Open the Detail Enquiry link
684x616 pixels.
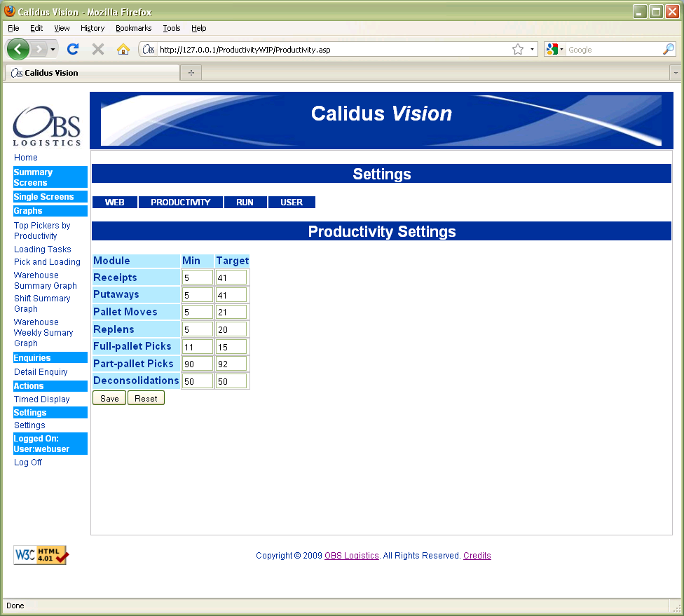tap(41, 371)
